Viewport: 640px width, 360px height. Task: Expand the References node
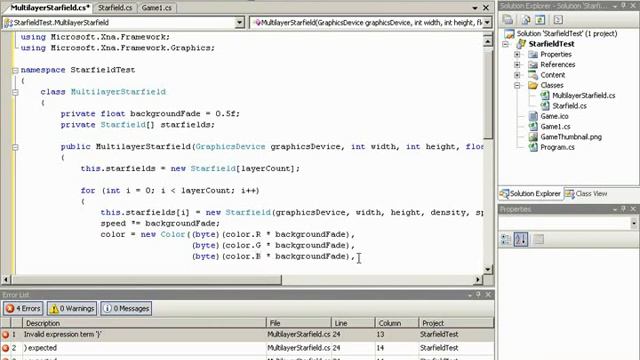point(517,64)
